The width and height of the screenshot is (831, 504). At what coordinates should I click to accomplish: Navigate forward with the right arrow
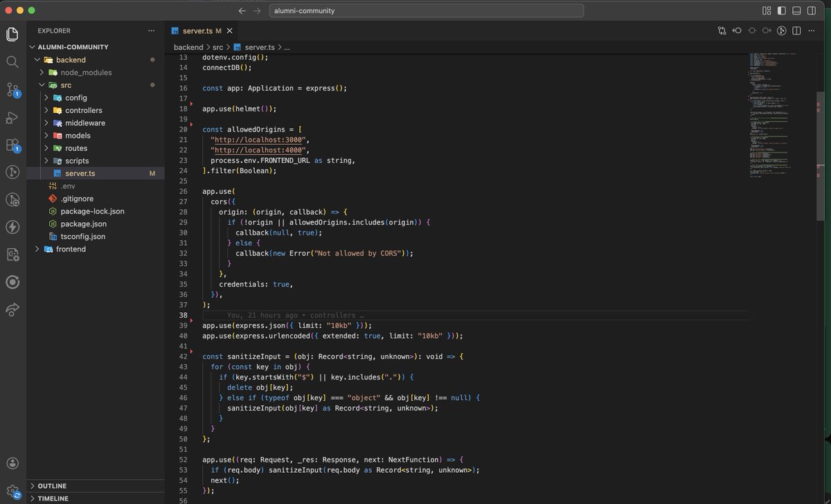click(x=257, y=11)
